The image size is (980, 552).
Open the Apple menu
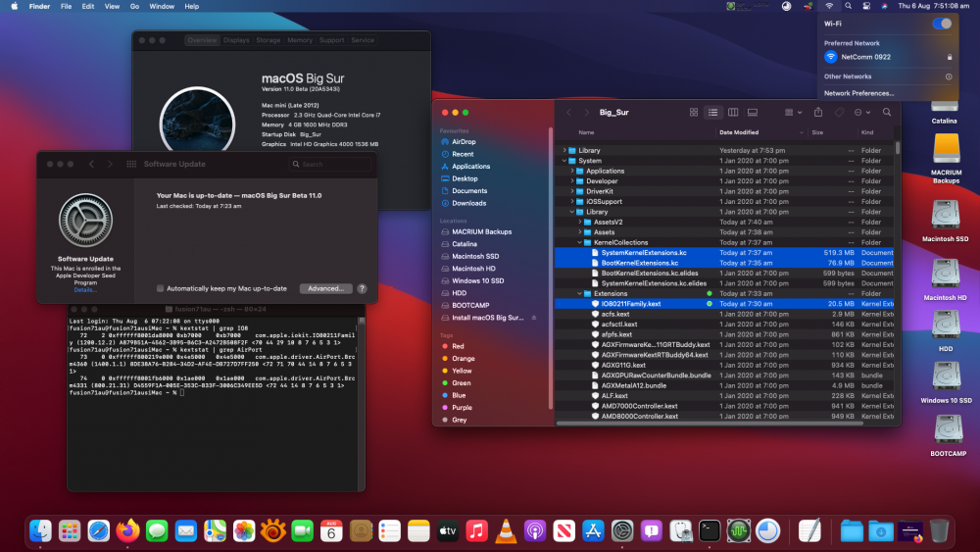15,6
